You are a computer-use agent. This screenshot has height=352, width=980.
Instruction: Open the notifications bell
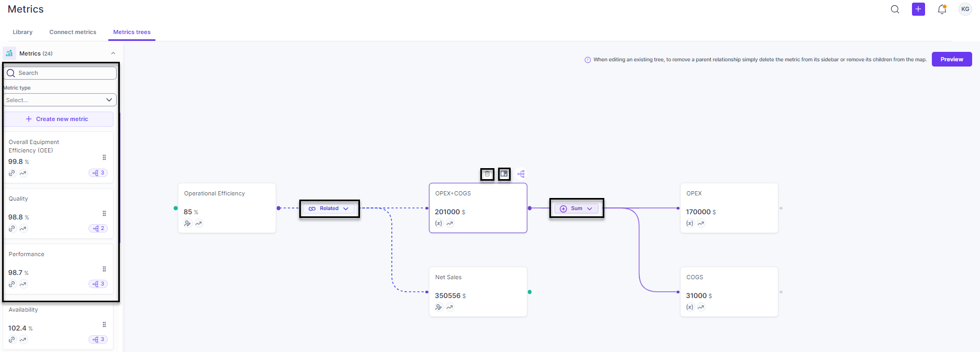[942, 9]
